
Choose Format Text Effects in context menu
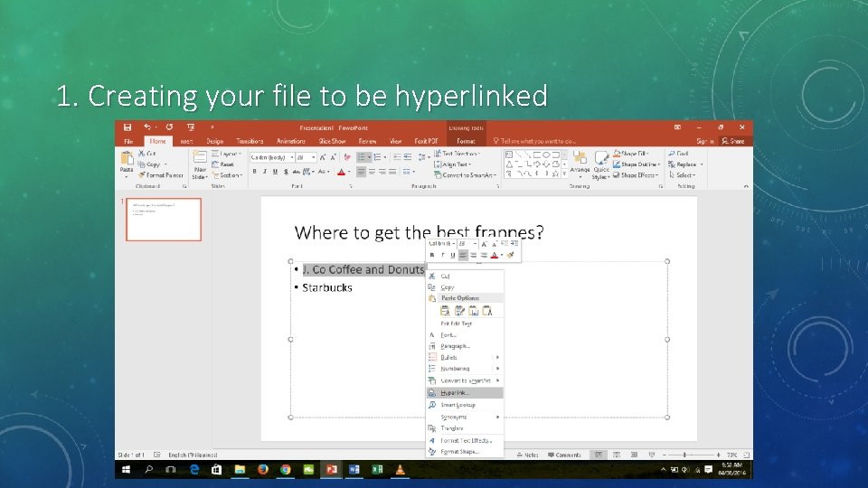[466, 440]
